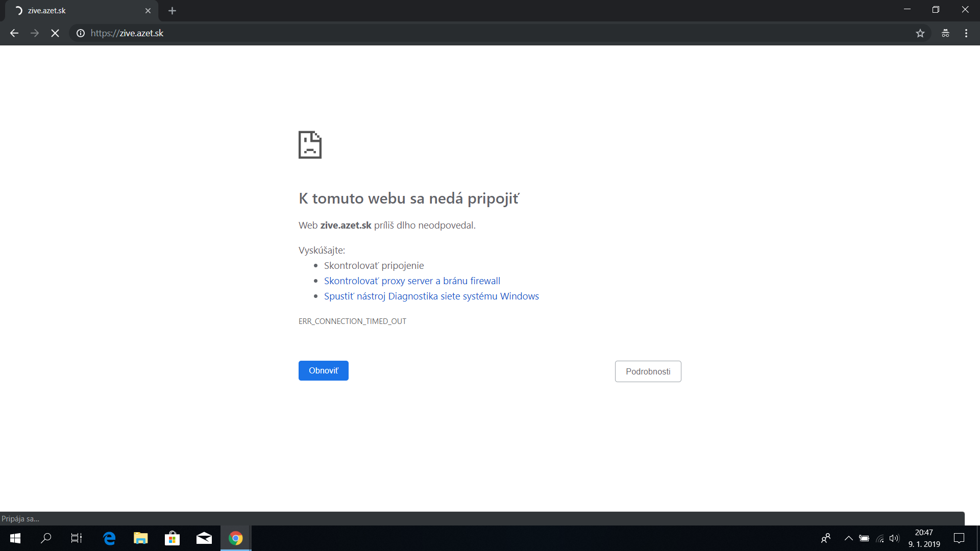This screenshot has height=551, width=980.
Task: Open the clock and date 20:47
Action: click(x=924, y=538)
